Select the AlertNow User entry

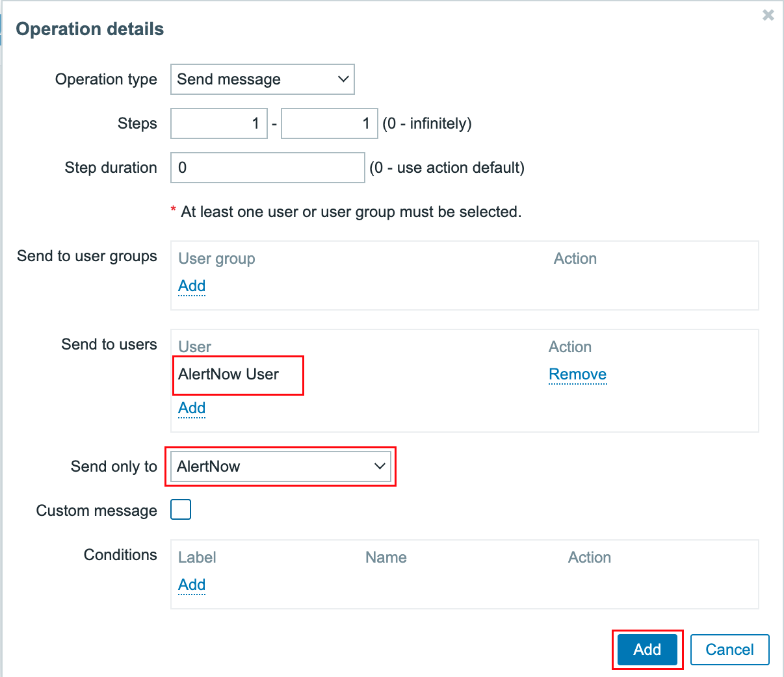[x=228, y=374]
